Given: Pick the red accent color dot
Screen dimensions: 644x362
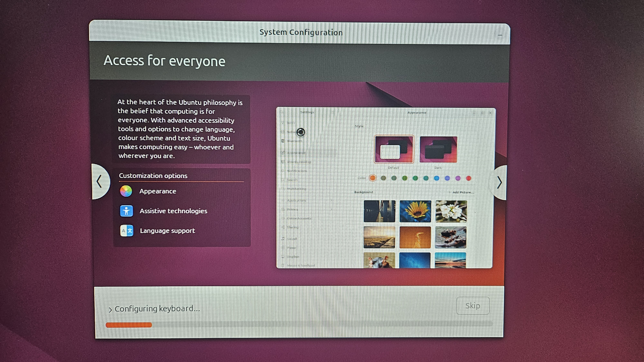Looking at the screenshot, I should (x=469, y=178).
